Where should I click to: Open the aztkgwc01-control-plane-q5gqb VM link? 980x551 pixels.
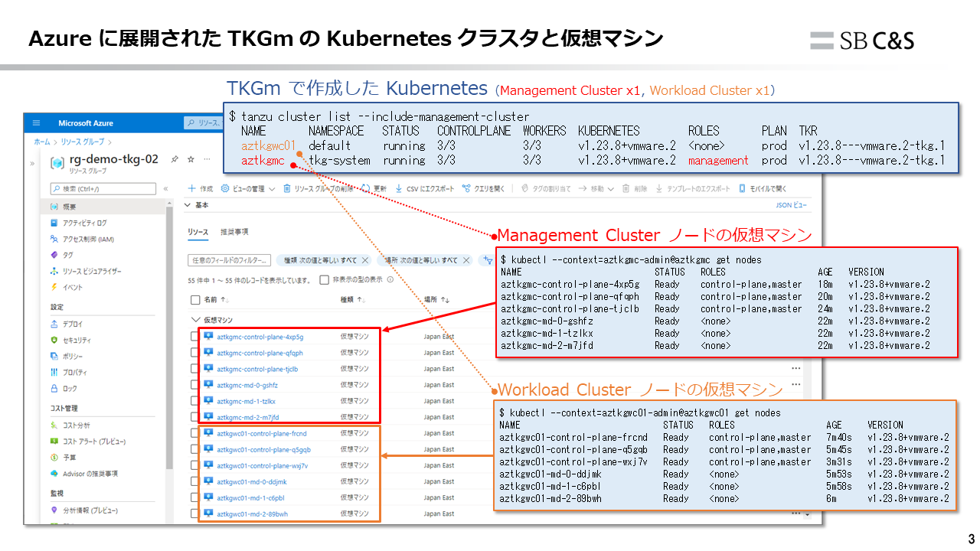point(263,449)
